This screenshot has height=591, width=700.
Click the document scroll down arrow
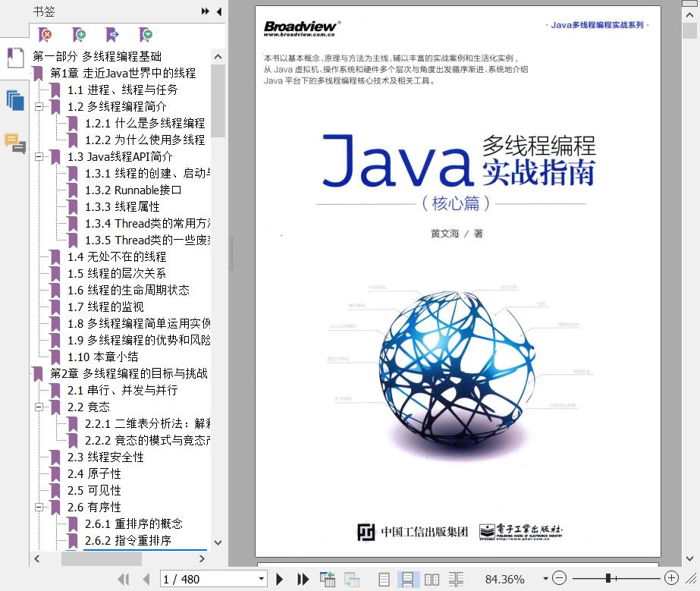pyautogui.click(x=689, y=558)
